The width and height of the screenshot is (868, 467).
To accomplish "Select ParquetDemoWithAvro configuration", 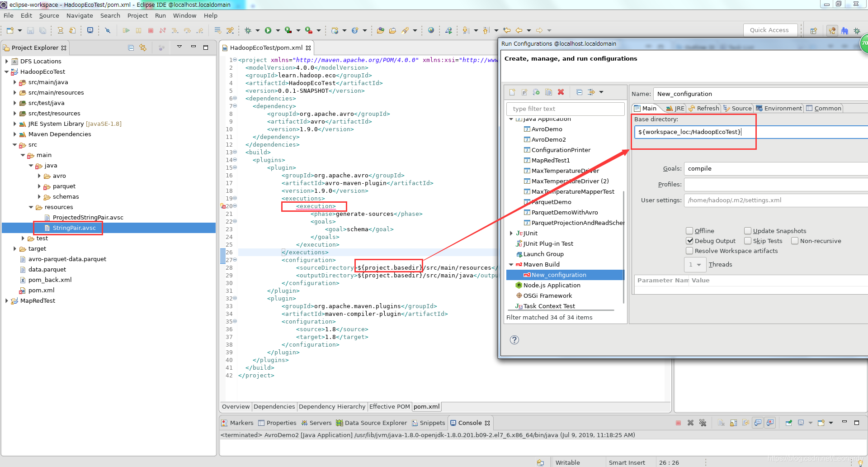I will pos(564,212).
